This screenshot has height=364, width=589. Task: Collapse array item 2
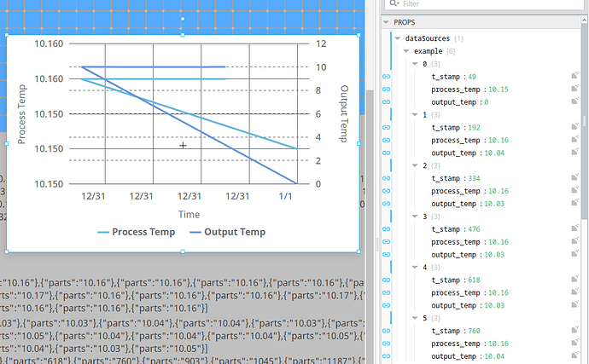pos(415,165)
